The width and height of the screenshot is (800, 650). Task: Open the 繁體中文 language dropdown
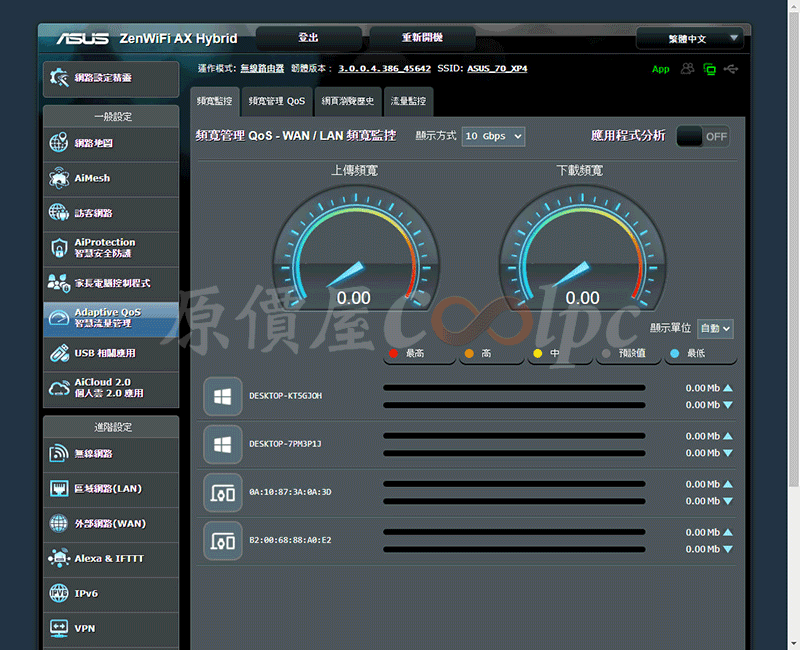[x=690, y=38]
